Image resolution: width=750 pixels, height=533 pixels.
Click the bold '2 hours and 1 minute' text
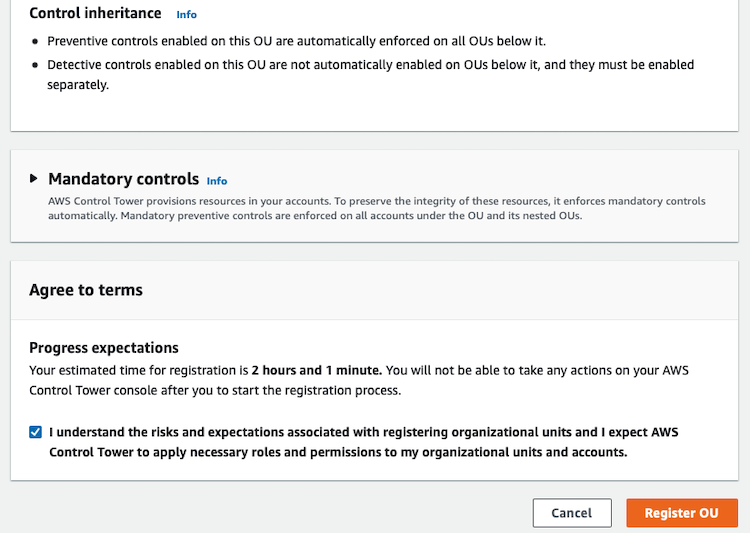point(317,370)
